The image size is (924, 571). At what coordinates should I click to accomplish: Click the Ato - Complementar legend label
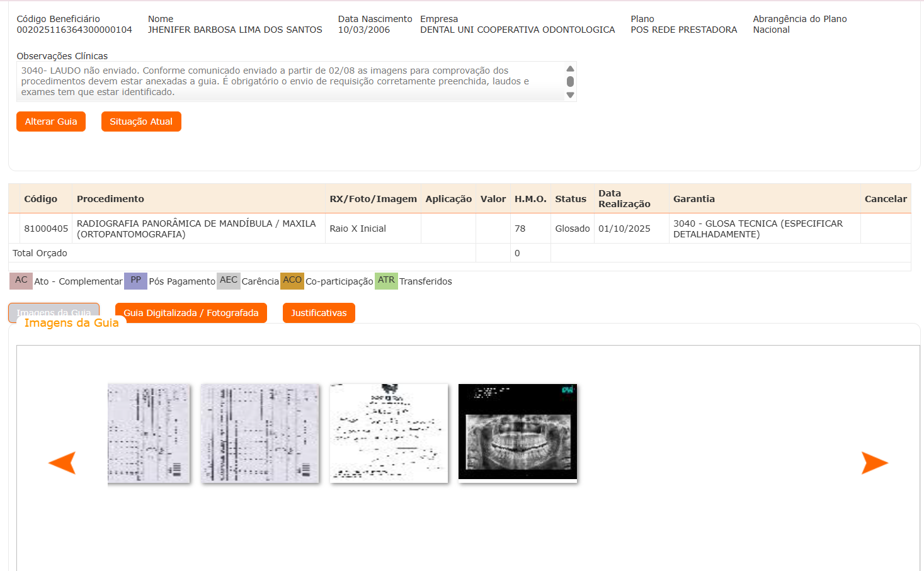click(x=79, y=281)
